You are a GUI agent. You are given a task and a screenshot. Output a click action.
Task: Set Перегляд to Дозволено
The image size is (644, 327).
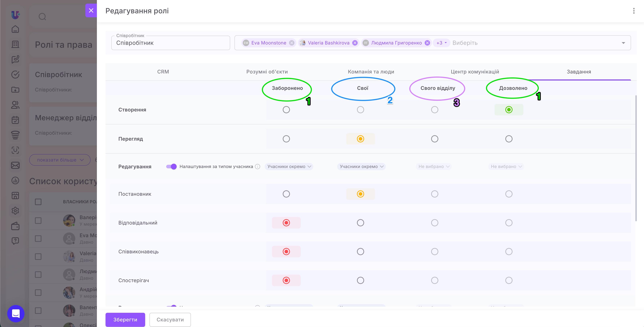[x=509, y=139]
